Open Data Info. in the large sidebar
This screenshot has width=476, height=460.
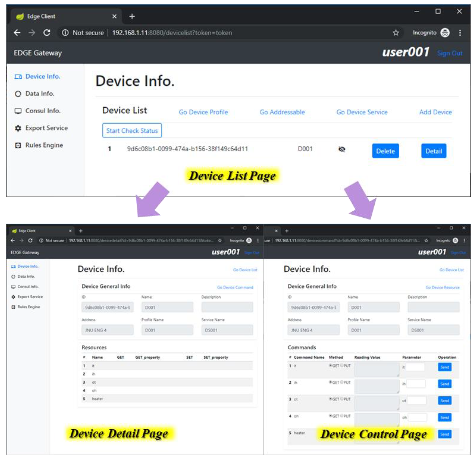40,94
